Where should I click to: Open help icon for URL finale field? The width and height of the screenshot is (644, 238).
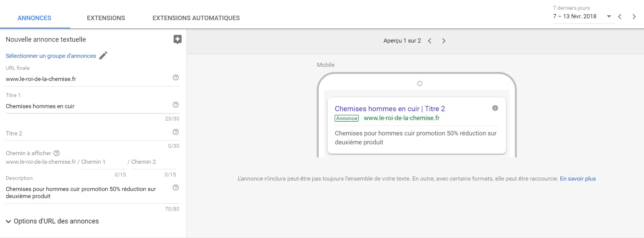[x=176, y=78]
